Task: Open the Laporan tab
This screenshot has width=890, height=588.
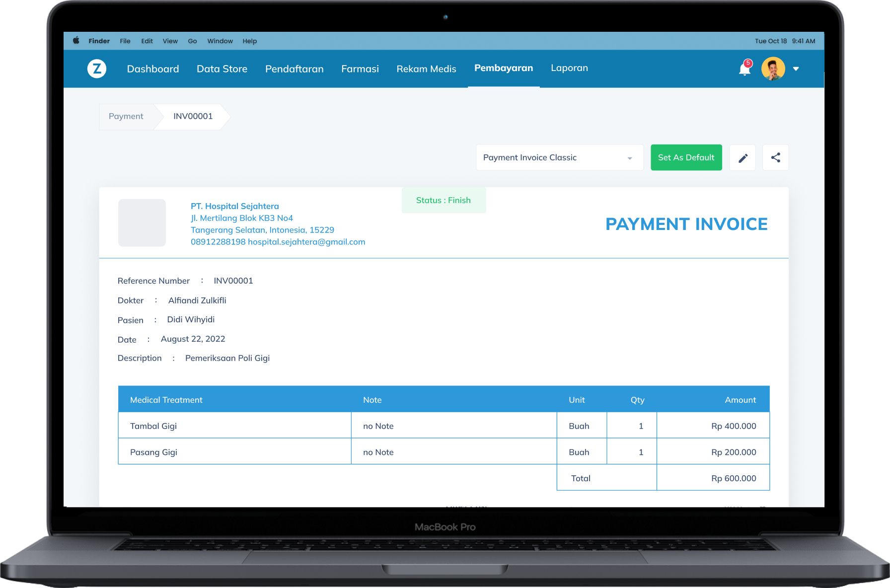Action: pyautogui.click(x=569, y=68)
